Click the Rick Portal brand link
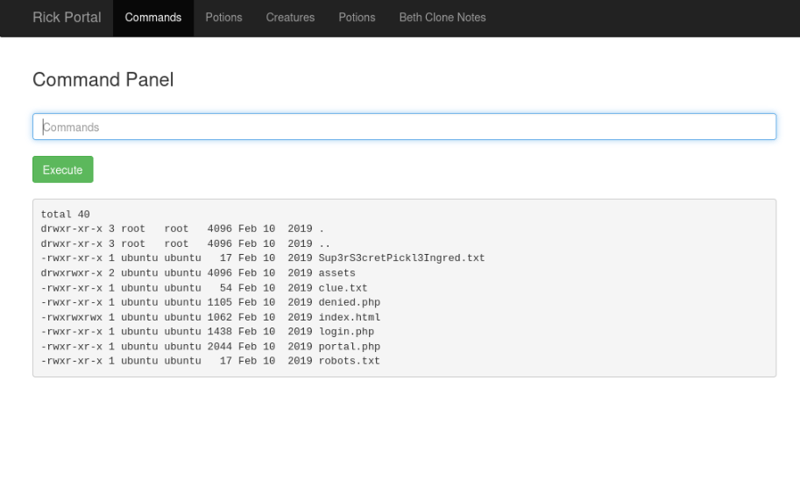 pyautogui.click(x=66, y=17)
